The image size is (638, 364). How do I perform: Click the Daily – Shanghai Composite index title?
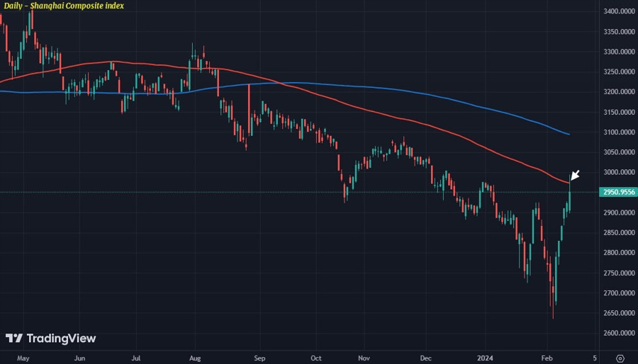(64, 6)
